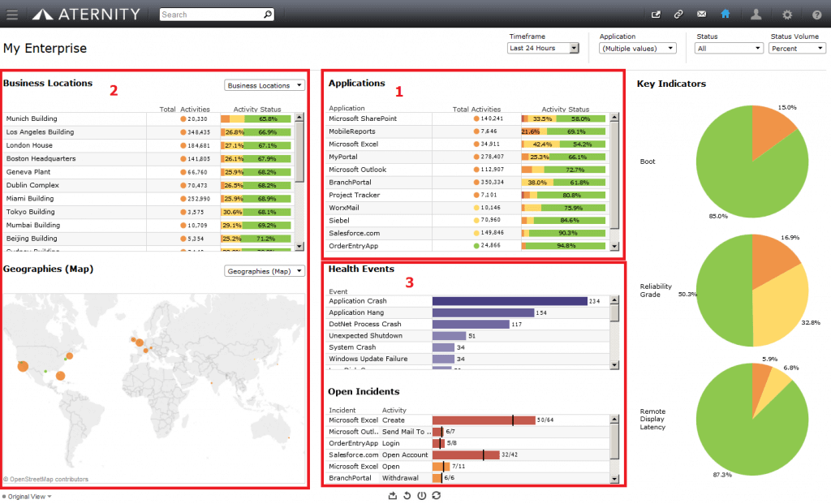The width and height of the screenshot is (831, 504).
Task: Select Tokyo Building row
Action: [x=149, y=212]
